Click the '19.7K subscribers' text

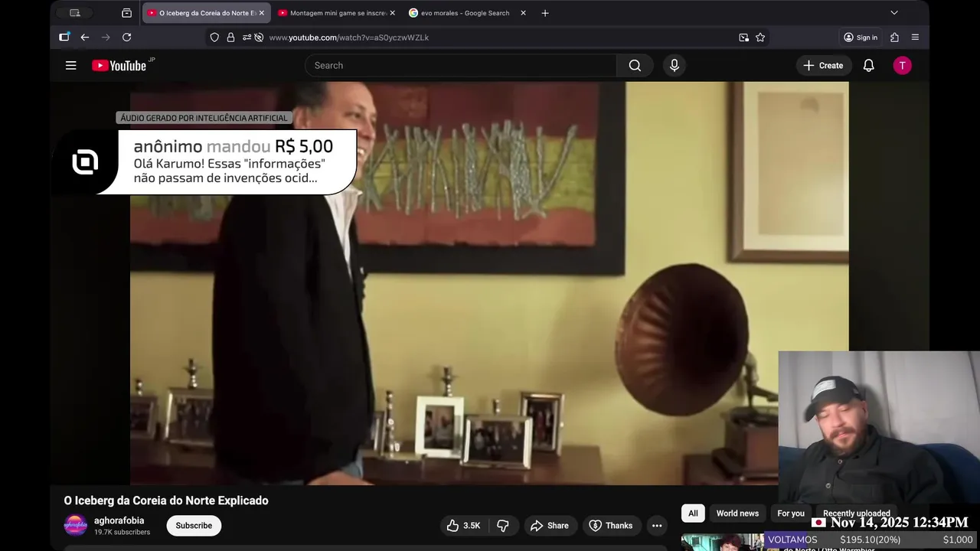coord(122,532)
